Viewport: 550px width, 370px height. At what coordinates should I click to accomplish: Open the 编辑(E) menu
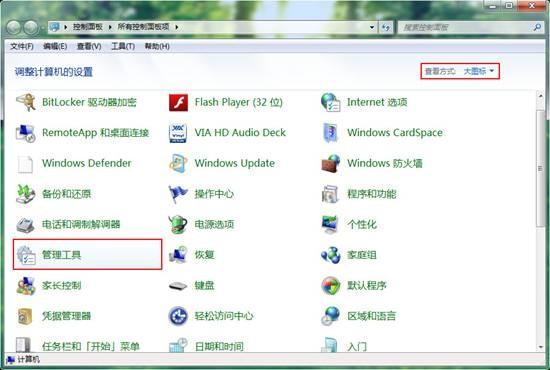pos(55,46)
